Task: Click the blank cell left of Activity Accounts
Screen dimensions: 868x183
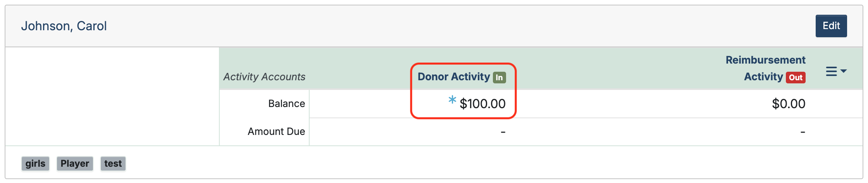Action: (112, 96)
